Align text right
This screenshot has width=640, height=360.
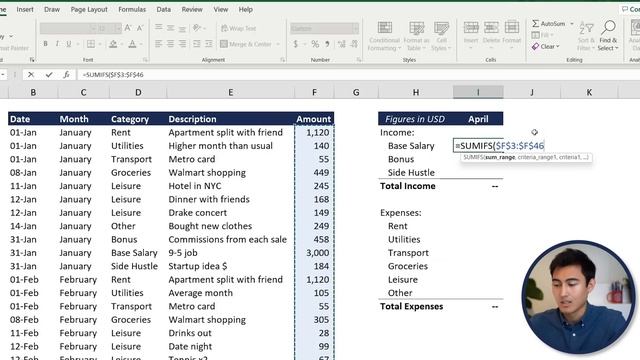pyautogui.click(x=182, y=44)
